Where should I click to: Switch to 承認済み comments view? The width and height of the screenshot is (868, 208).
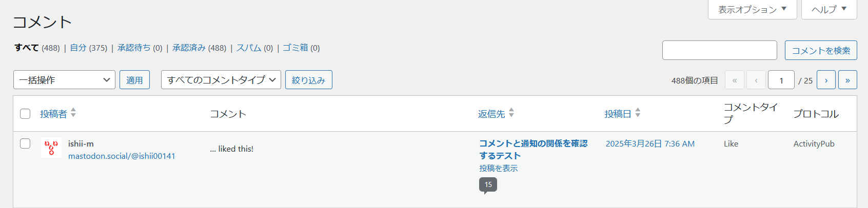click(x=189, y=48)
